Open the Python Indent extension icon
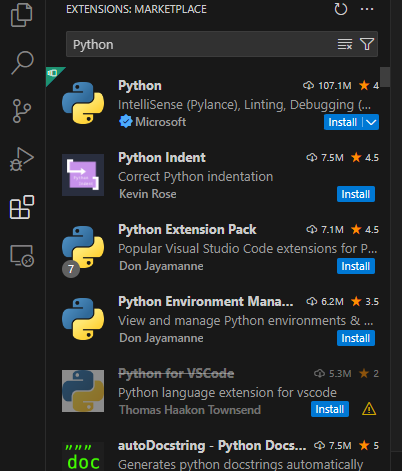The width and height of the screenshot is (402, 471). [x=83, y=175]
